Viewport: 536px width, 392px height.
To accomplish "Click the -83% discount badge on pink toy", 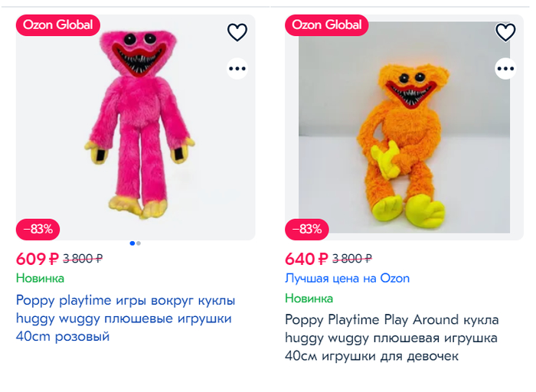I will coord(38,229).
